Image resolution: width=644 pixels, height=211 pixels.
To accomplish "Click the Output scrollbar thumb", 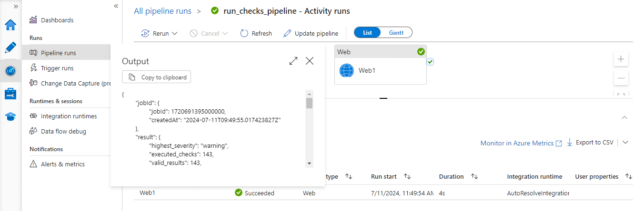I will tap(310, 103).
